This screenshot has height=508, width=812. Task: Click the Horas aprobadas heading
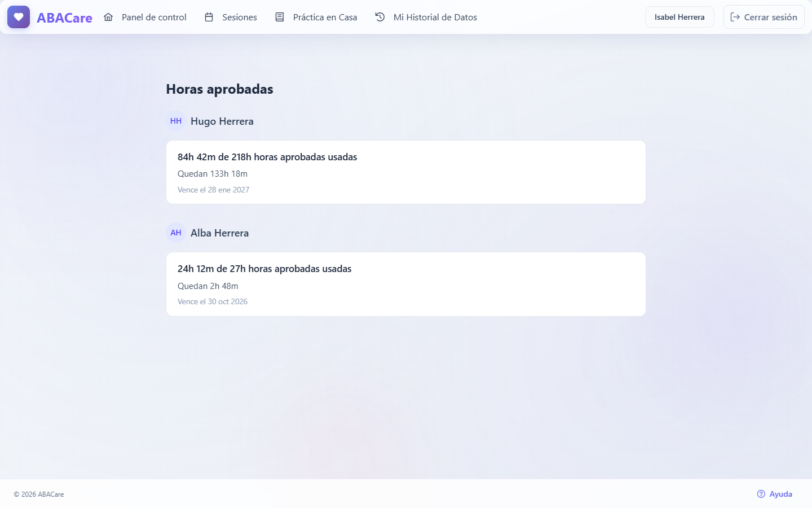coord(219,89)
